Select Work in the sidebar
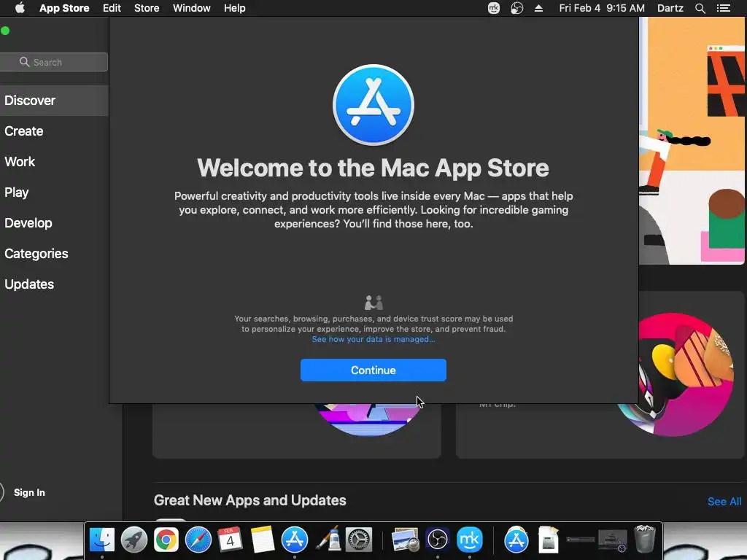 click(x=20, y=161)
